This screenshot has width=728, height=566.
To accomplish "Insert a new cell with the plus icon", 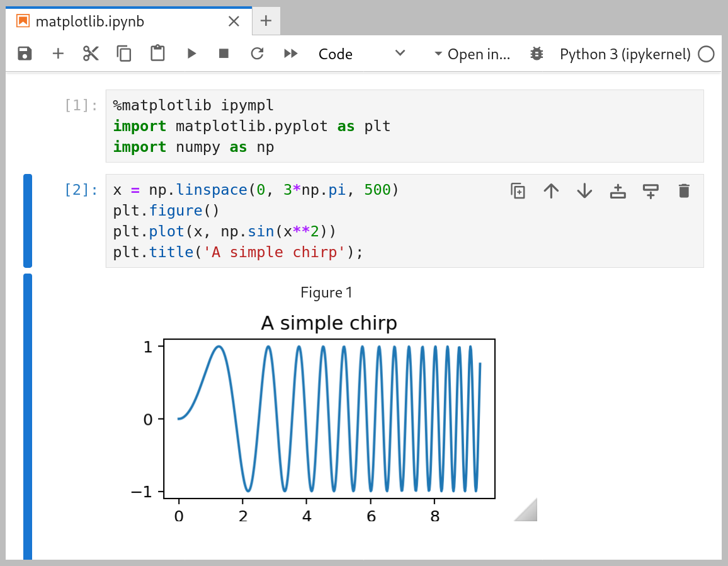I will (58, 54).
